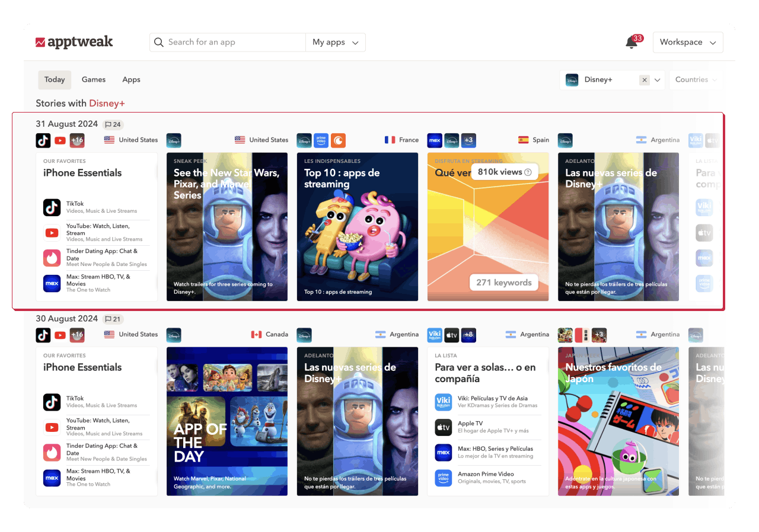Click the Viki icon on the Argentina story

(435, 335)
